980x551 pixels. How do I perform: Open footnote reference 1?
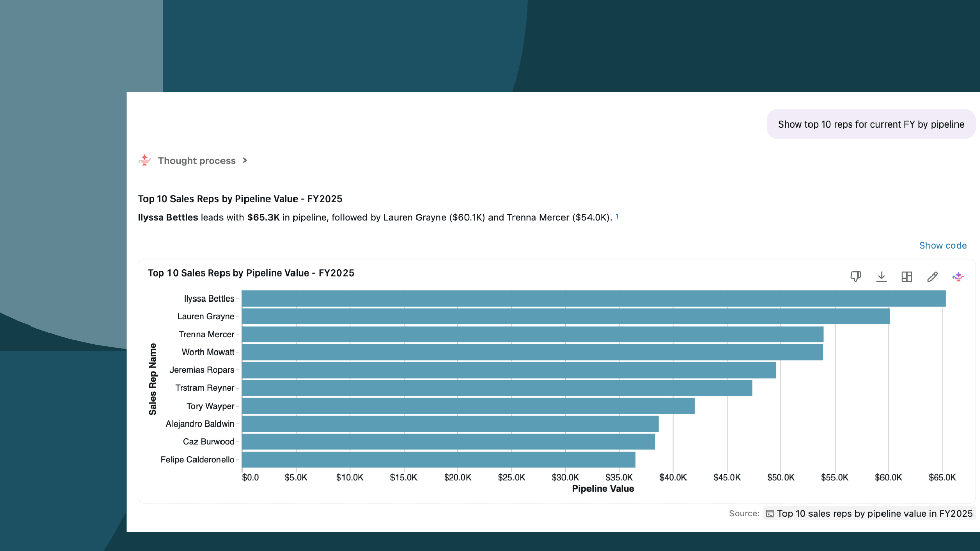tap(617, 216)
